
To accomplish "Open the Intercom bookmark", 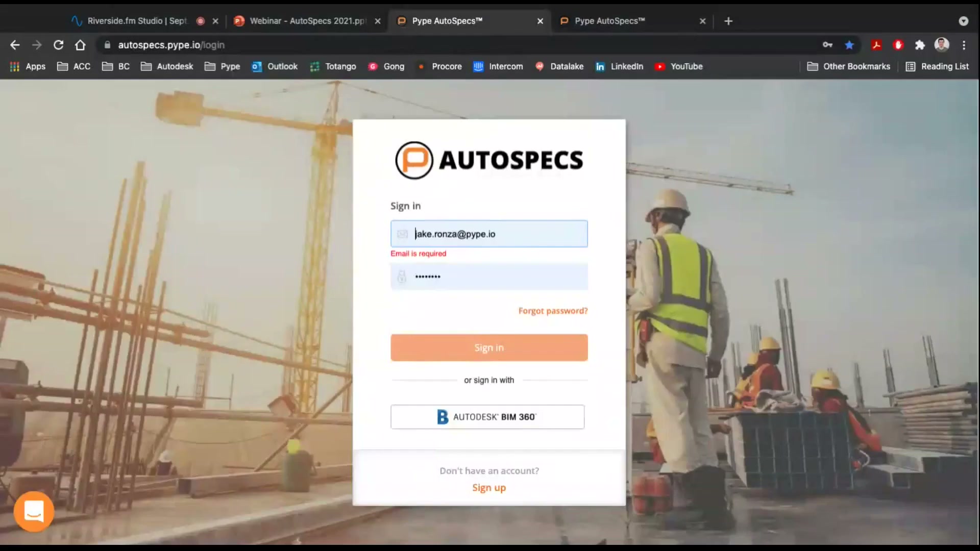I will click(498, 66).
